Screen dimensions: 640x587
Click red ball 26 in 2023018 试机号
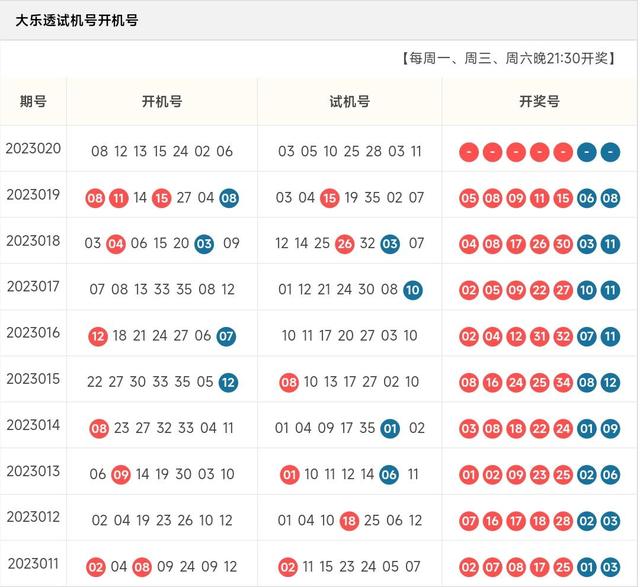(344, 244)
